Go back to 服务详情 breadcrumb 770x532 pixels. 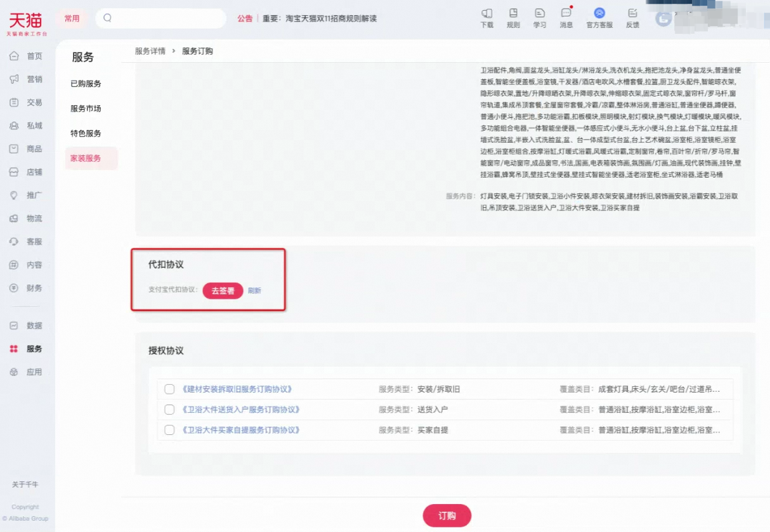[x=150, y=51]
